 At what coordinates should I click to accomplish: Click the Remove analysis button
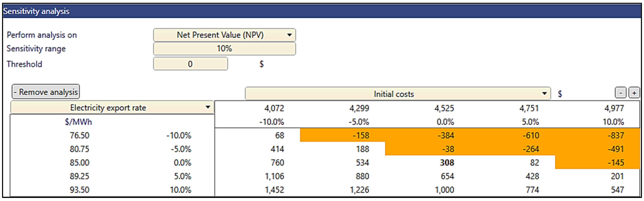tap(46, 92)
